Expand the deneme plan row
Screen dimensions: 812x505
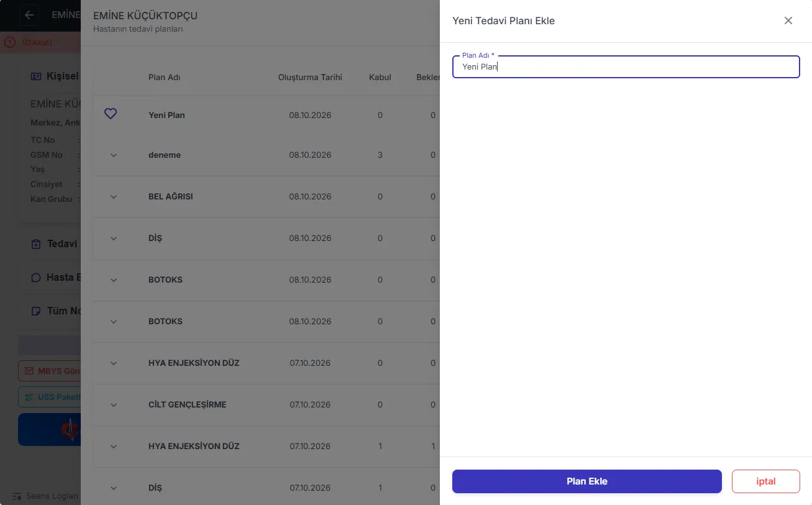(113, 155)
